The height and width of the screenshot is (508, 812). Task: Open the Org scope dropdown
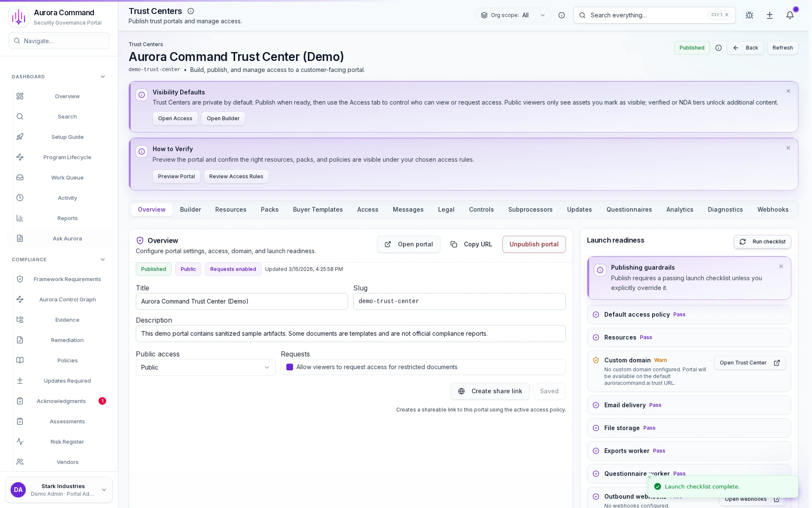pyautogui.click(x=513, y=15)
